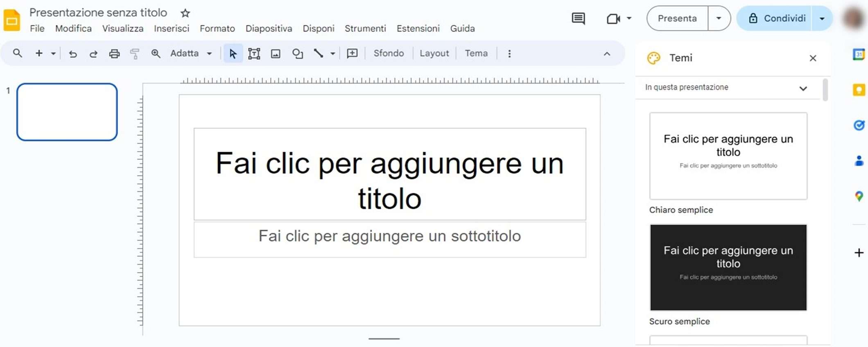Open the Adatta zoom dropdown
Viewport: 868px width, 347px height.
[x=191, y=54]
